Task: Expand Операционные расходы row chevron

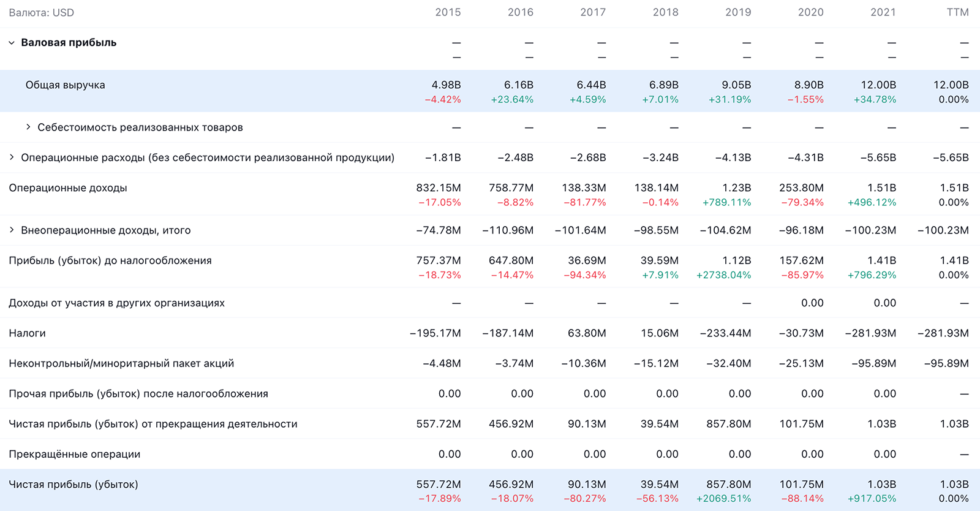Action: click(x=11, y=157)
